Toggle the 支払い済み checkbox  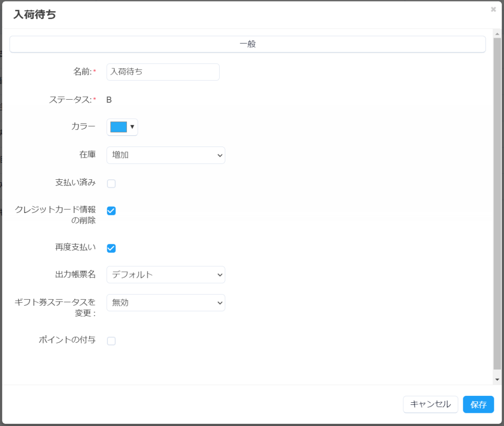pos(111,184)
